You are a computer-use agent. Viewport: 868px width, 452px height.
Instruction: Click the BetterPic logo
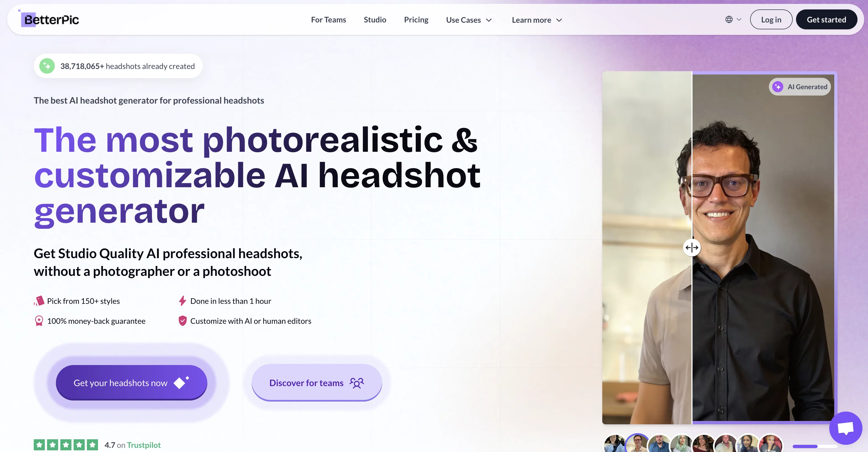pyautogui.click(x=49, y=19)
